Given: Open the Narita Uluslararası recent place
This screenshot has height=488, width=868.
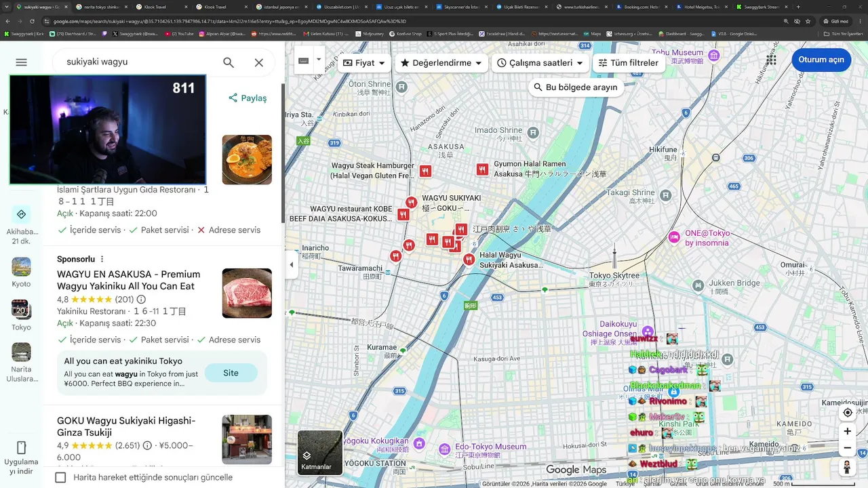Looking at the screenshot, I should click(x=21, y=363).
